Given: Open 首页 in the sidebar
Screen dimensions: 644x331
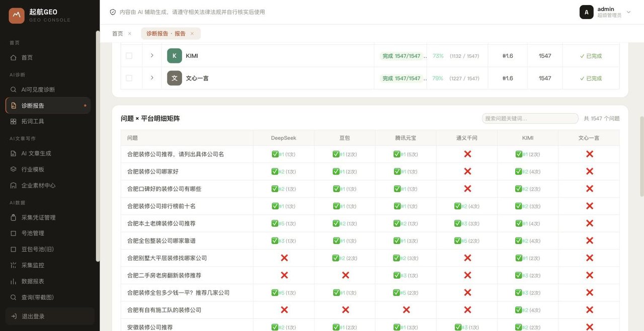Looking at the screenshot, I should pos(48,58).
